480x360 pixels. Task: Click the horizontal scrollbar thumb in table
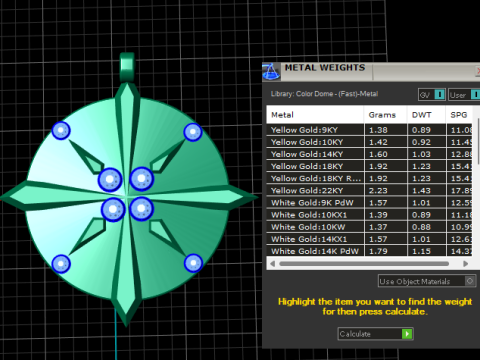tap(364, 264)
